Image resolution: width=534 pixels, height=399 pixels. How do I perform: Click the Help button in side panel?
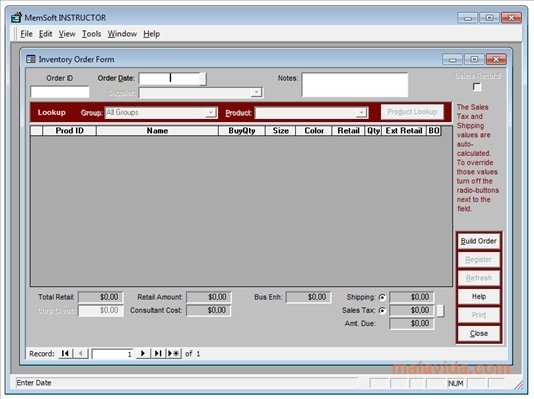478,296
